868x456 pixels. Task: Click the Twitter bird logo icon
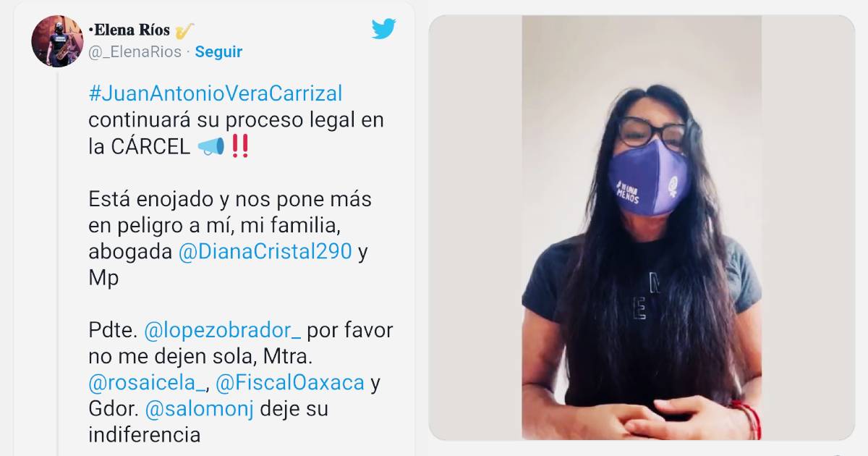384,29
